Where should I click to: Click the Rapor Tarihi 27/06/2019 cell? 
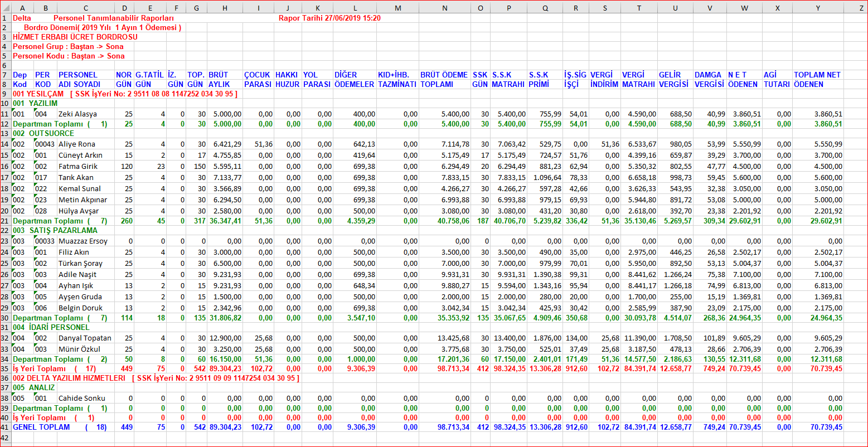[x=329, y=18]
